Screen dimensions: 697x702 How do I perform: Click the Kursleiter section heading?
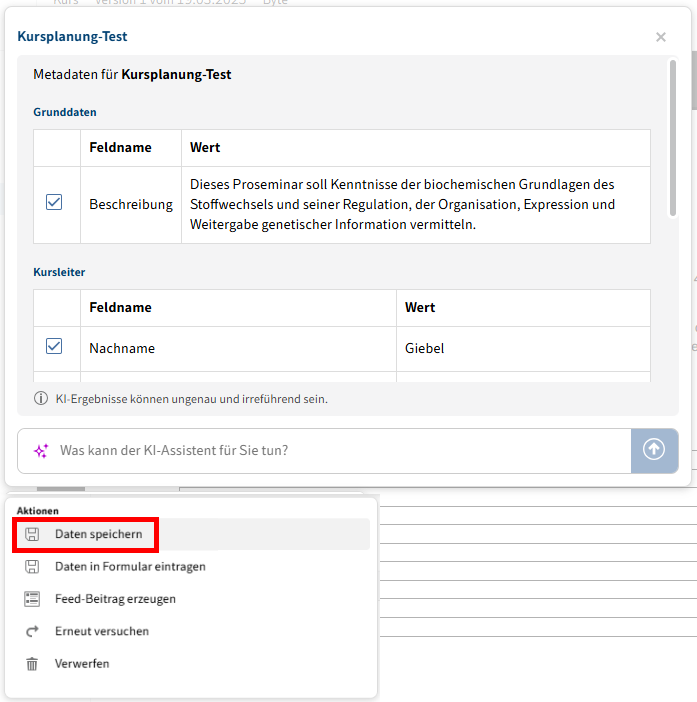[x=59, y=272]
